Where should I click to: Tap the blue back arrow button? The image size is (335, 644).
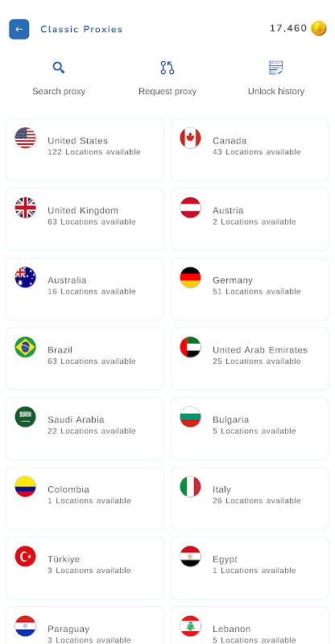(19, 29)
